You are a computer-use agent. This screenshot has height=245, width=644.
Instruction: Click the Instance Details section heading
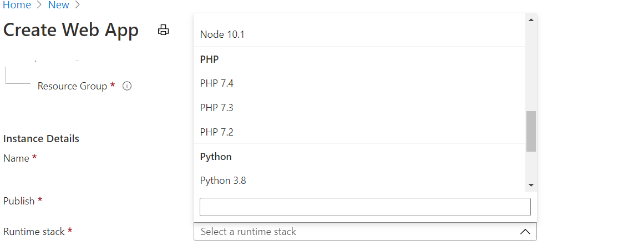41,138
